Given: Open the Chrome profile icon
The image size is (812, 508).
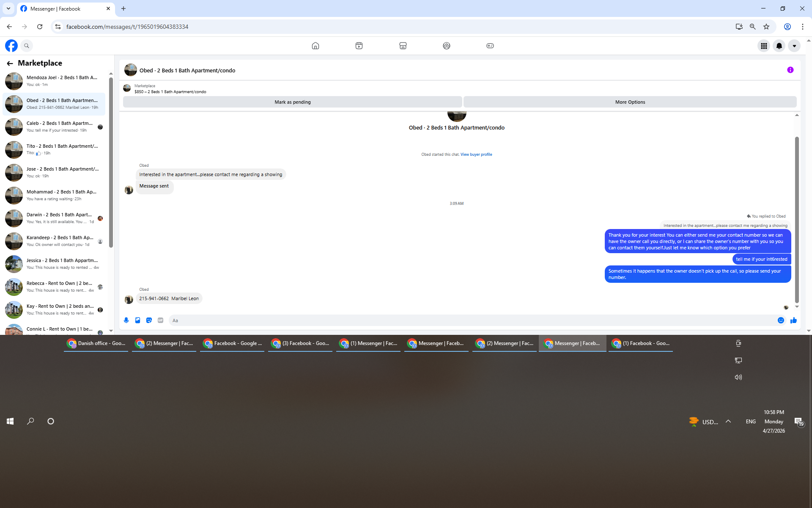Looking at the screenshot, I should 787,27.
